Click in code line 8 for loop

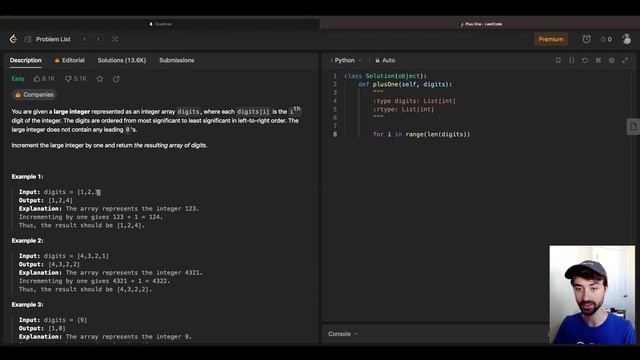coord(421,134)
